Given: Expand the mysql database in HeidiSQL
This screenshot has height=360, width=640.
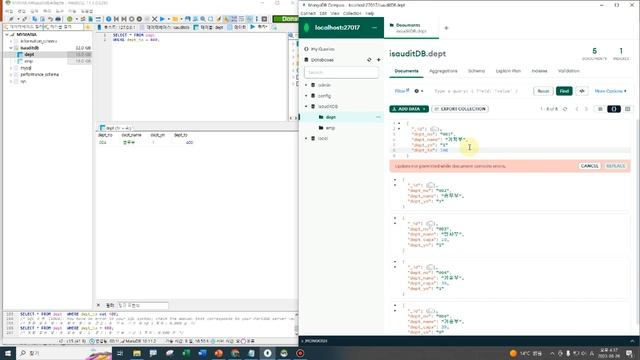Looking at the screenshot, I should tap(11, 68).
